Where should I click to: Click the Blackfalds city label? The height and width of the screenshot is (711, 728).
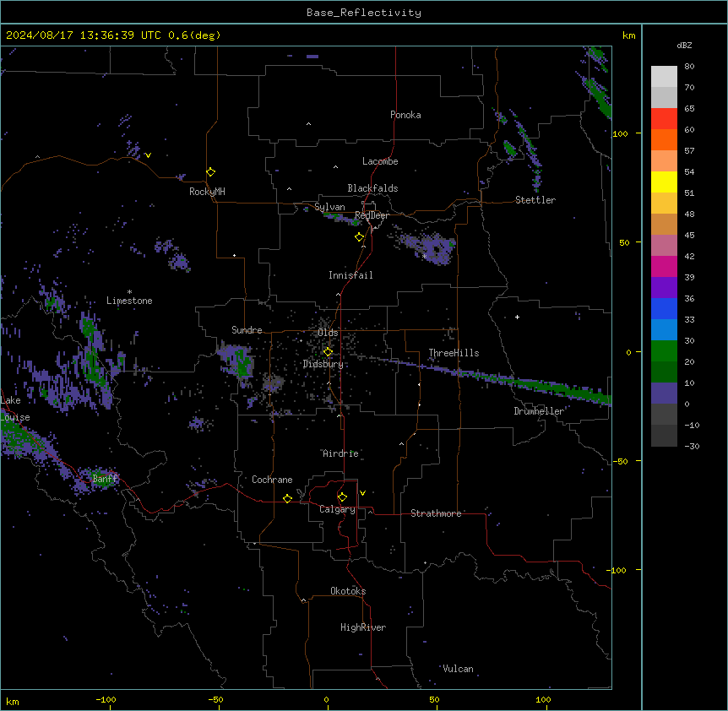pos(372,188)
